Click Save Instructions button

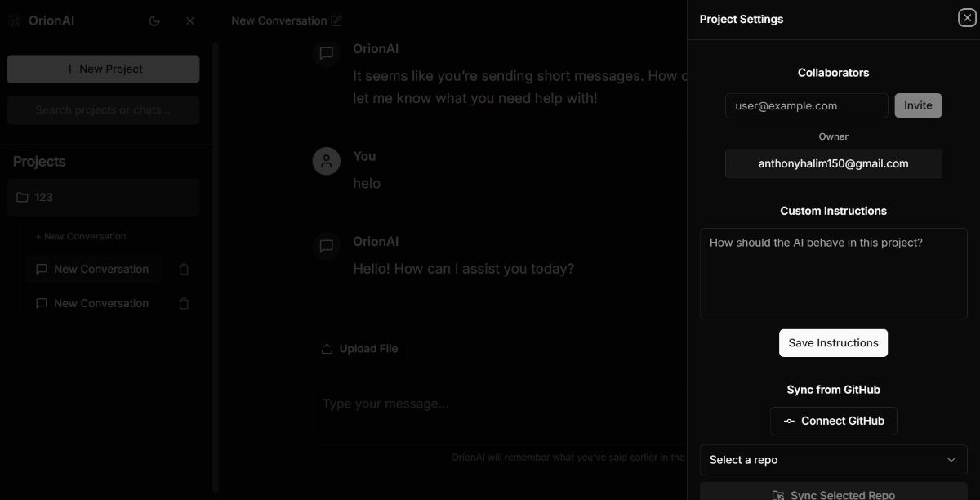tap(833, 343)
